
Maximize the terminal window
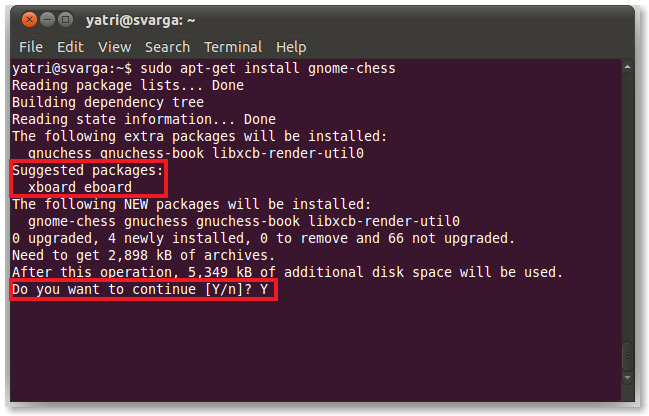66,19
